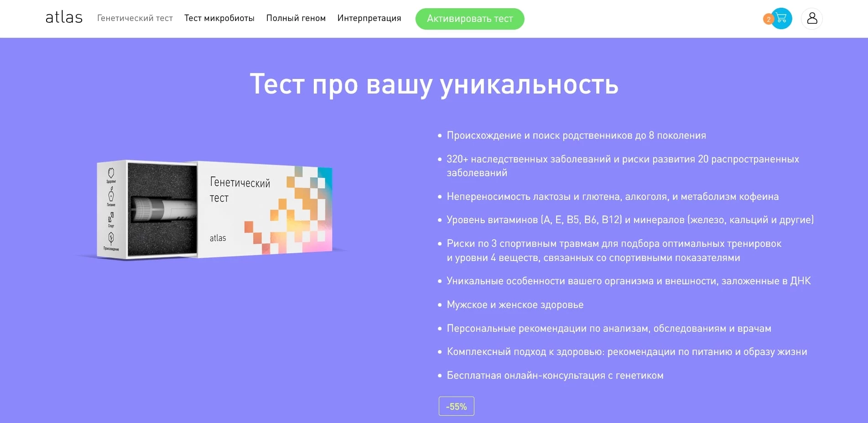Click the -55% discount badge
This screenshot has width=868, height=423.
(456, 405)
